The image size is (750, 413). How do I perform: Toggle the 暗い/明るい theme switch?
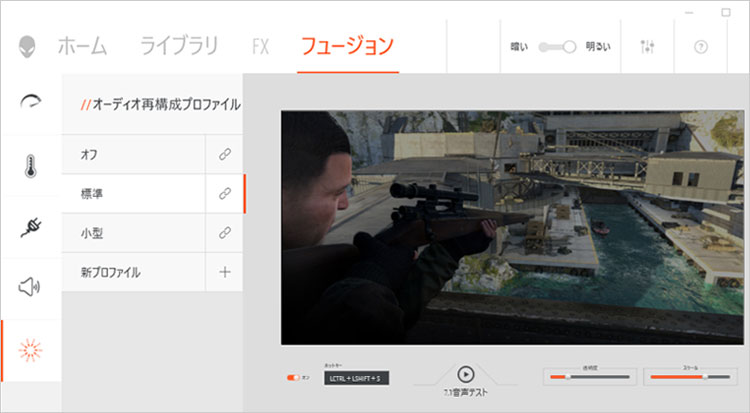pyautogui.click(x=558, y=47)
